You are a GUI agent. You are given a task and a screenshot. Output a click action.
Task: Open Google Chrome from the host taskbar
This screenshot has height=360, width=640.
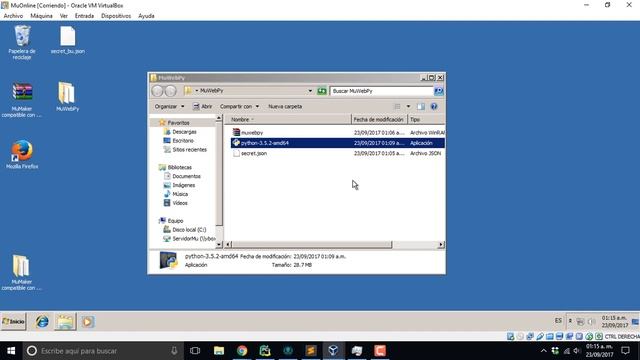[242, 351]
